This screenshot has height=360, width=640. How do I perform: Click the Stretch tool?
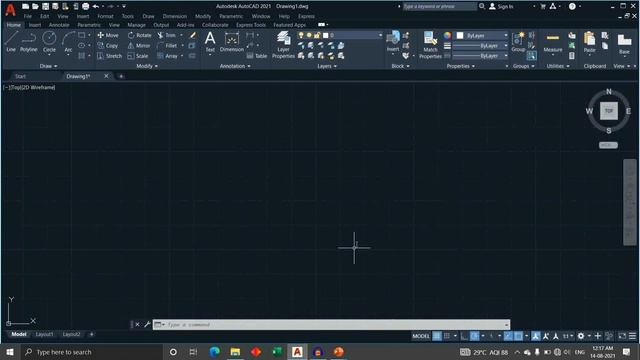click(x=109, y=56)
